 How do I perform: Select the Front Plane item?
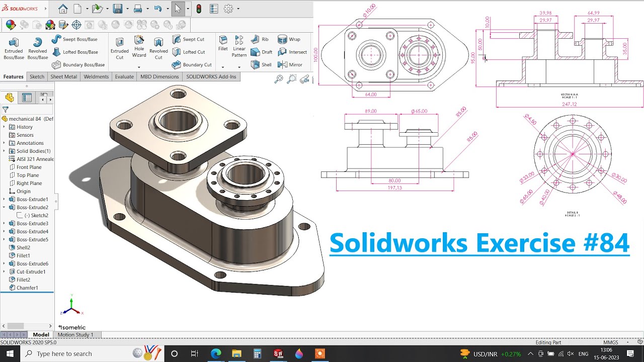pos(29,167)
